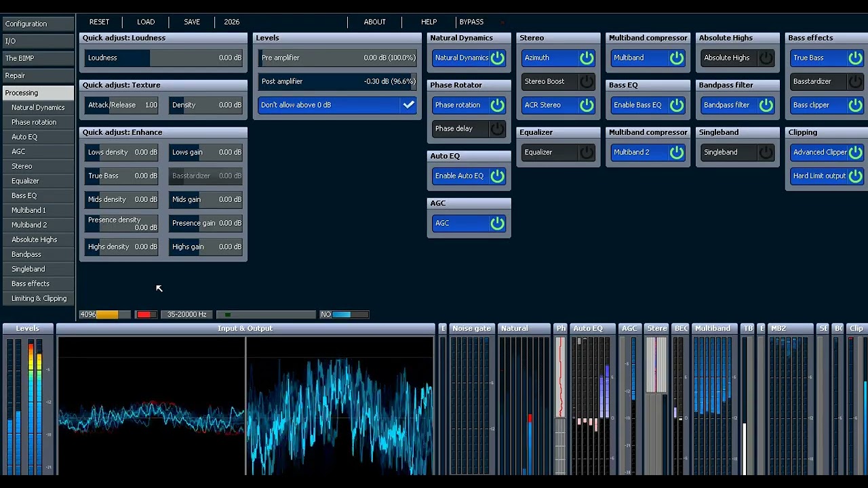Screen dimensions: 868x488
Task: Open the HELP button
Action: 429,22
